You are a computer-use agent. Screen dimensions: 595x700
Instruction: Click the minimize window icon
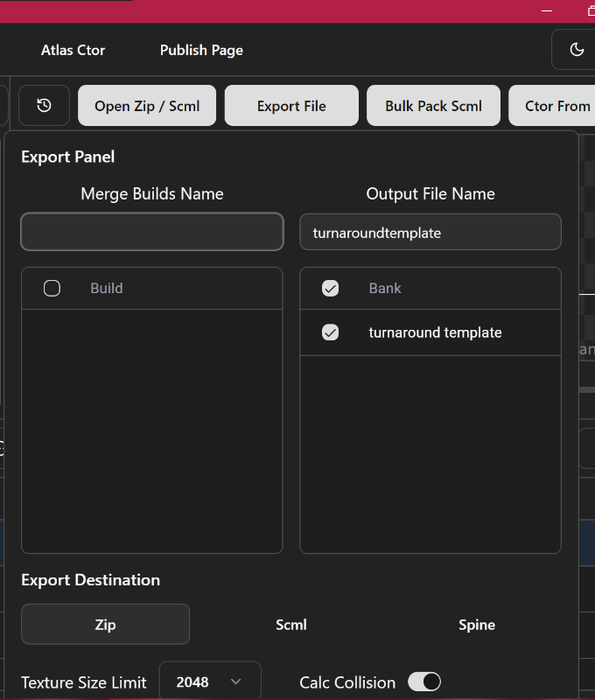pyautogui.click(x=547, y=10)
